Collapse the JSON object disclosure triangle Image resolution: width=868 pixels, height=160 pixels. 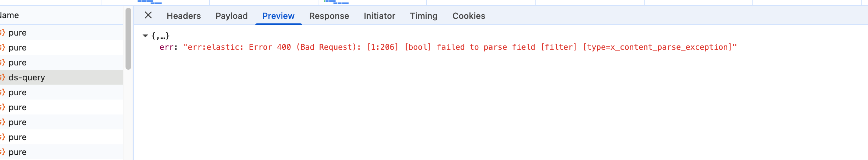[145, 36]
